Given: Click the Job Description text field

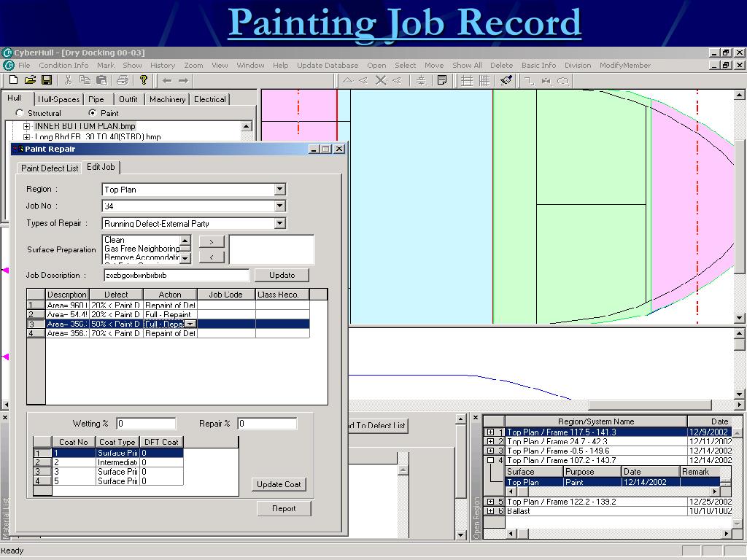Looking at the screenshot, I should 177,275.
